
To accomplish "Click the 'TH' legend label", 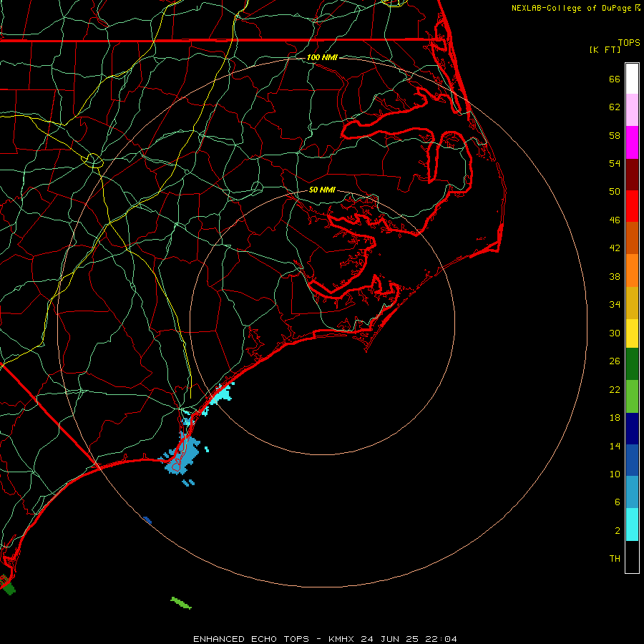I will (x=615, y=558).
